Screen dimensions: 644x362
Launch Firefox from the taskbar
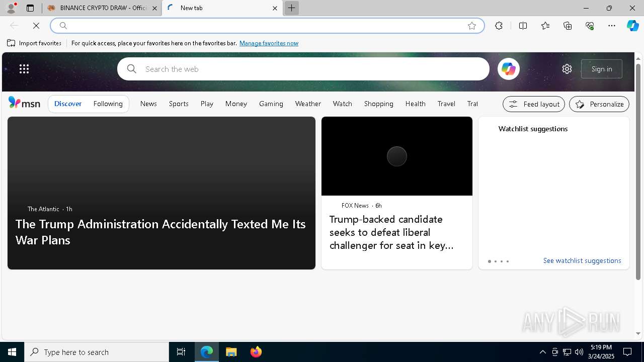coord(256,352)
